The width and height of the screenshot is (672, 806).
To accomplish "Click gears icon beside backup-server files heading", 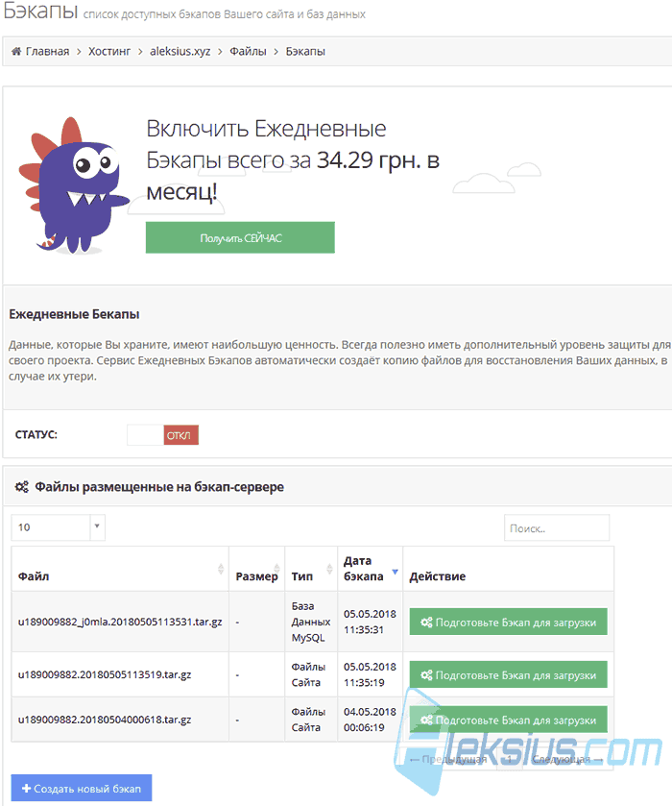I will pos(21,487).
